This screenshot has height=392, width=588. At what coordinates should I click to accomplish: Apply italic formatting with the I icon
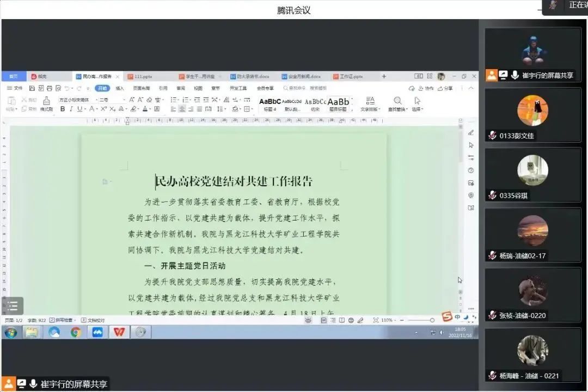(71, 109)
